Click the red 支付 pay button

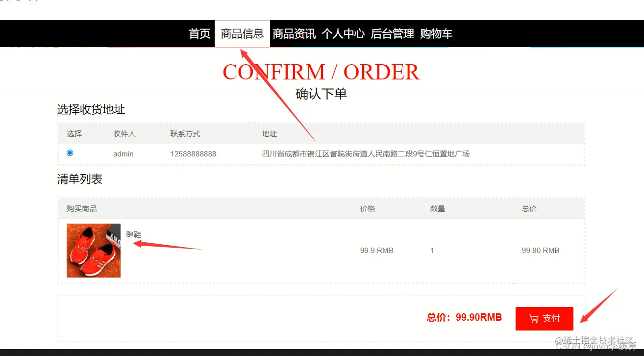pos(545,318)
